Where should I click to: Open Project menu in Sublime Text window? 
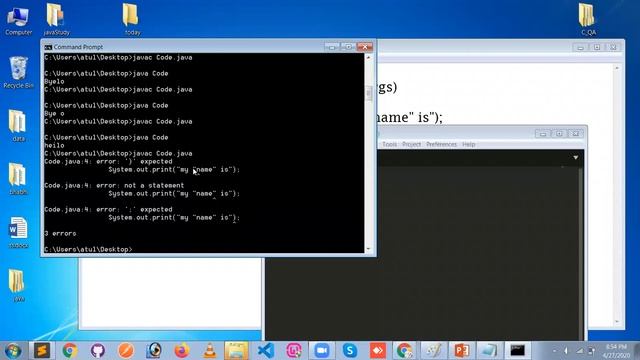click(x=411, y=144)
